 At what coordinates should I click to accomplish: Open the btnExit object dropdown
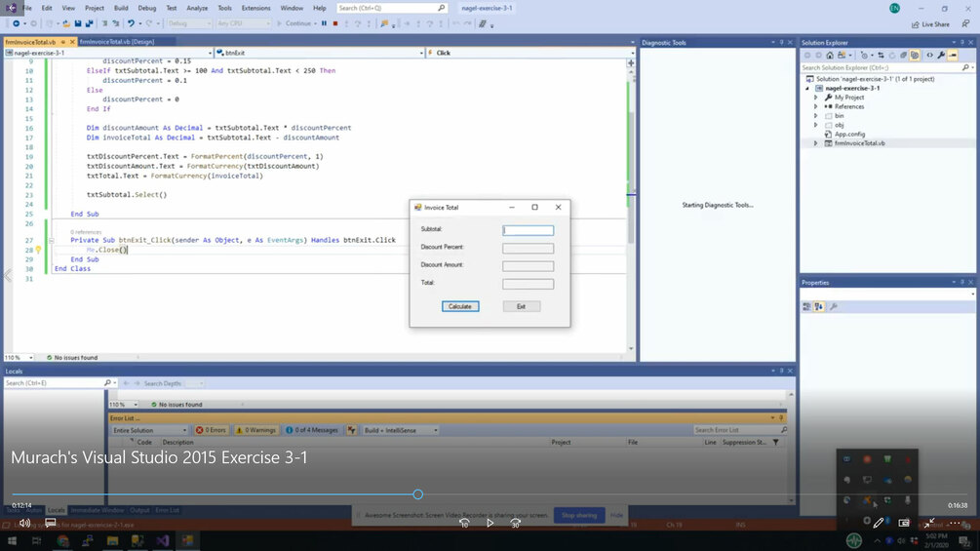coord(421,53)
